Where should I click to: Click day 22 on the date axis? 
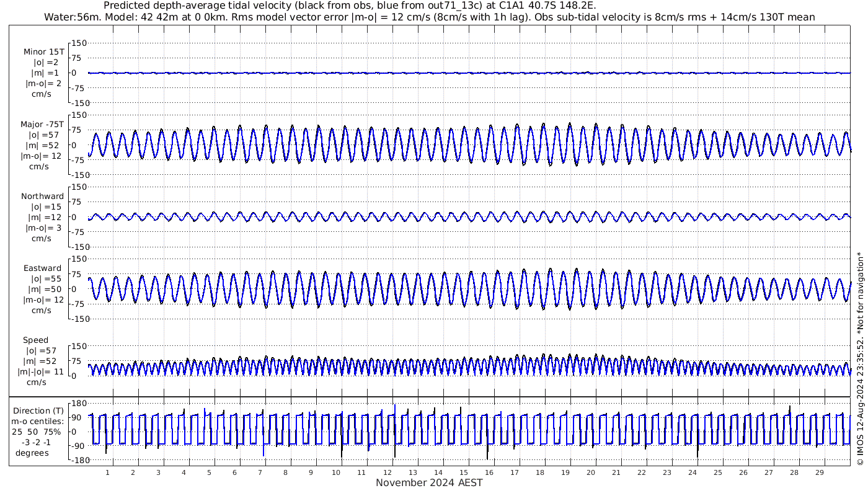(641, 472)
